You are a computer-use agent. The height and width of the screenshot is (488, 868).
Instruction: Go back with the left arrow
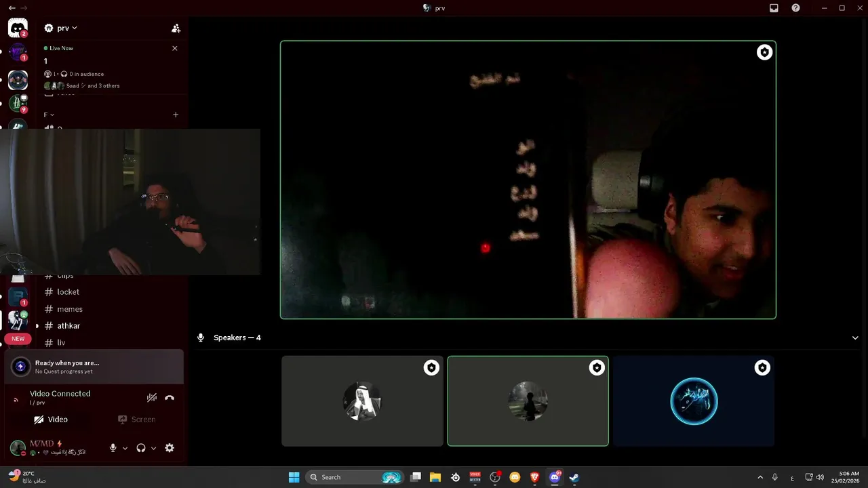click(12, 8)
